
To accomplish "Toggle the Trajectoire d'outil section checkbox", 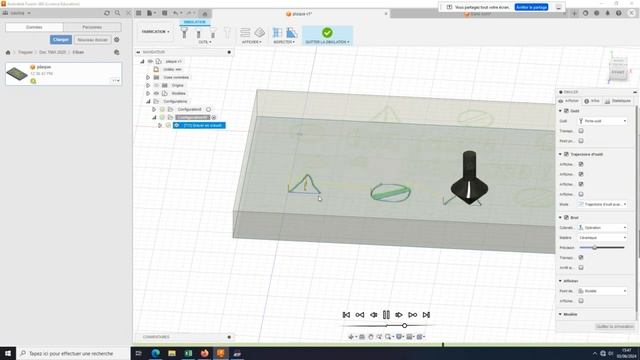I will 566,154.
